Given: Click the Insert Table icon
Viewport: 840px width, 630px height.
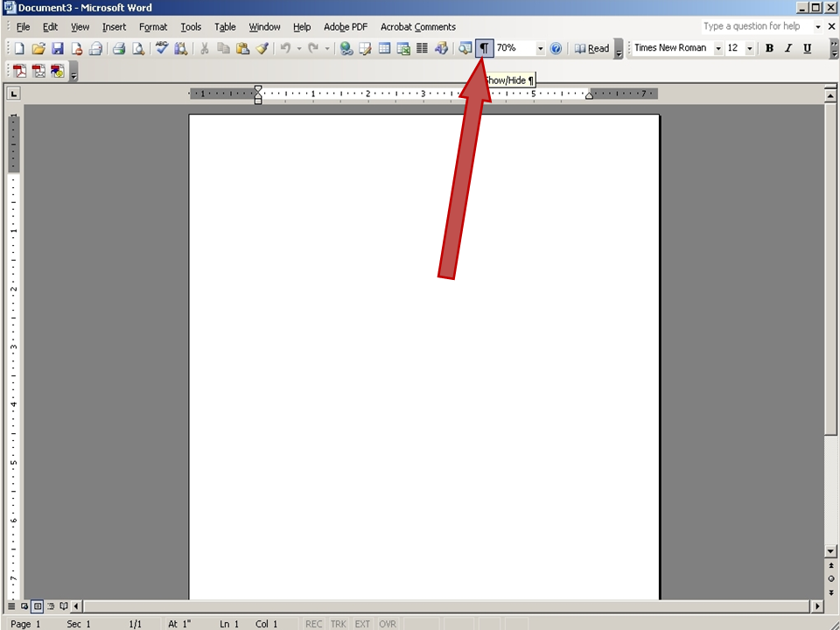Looking at the screenshot, I should click(383, 48).
